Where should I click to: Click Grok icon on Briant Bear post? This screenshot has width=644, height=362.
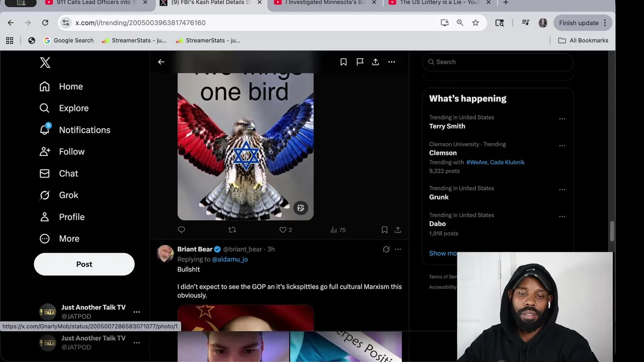click(x=386, y=249)
